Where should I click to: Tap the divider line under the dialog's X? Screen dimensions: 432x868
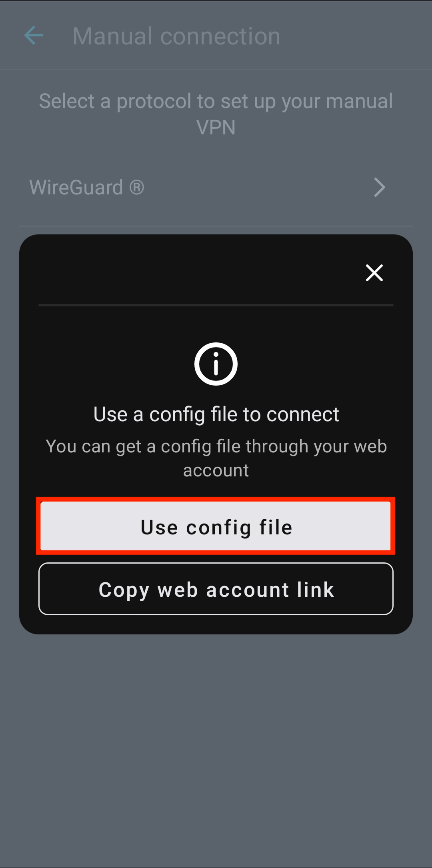point(216,305)
